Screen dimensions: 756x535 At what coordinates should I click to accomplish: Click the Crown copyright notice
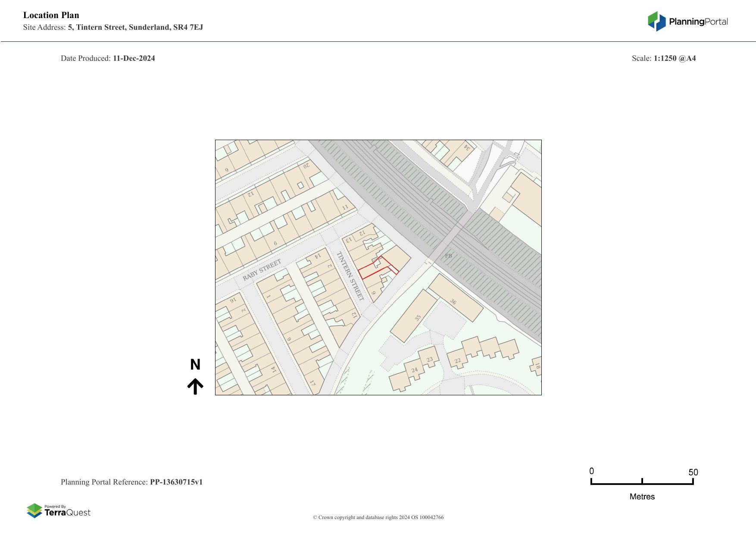(x=378, y=517)
